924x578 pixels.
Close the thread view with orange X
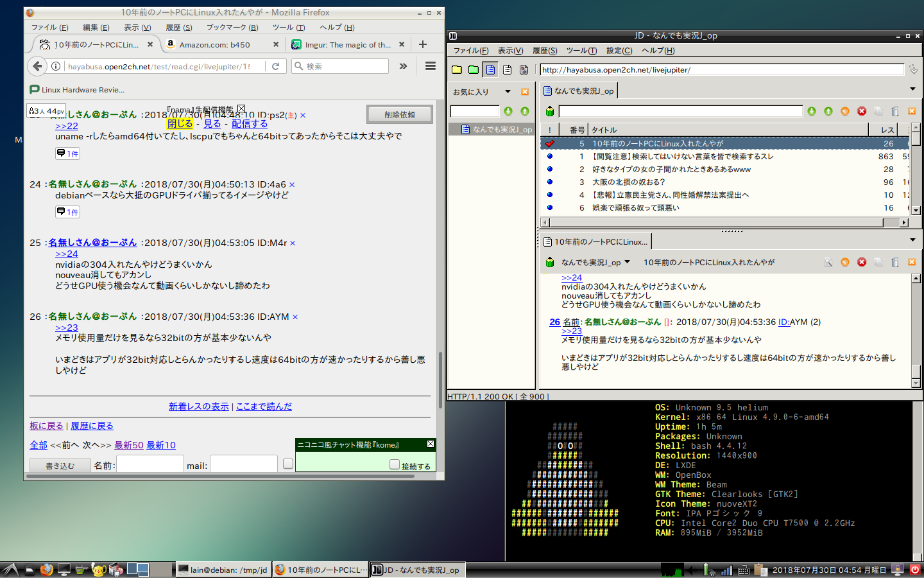point(912,262)
